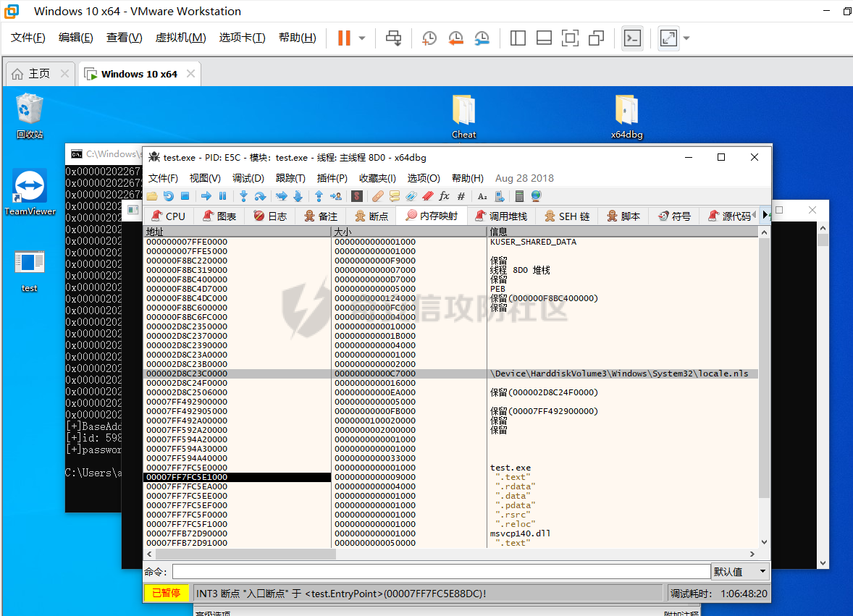
Task: Click the Step into icon
Action: 243,196
